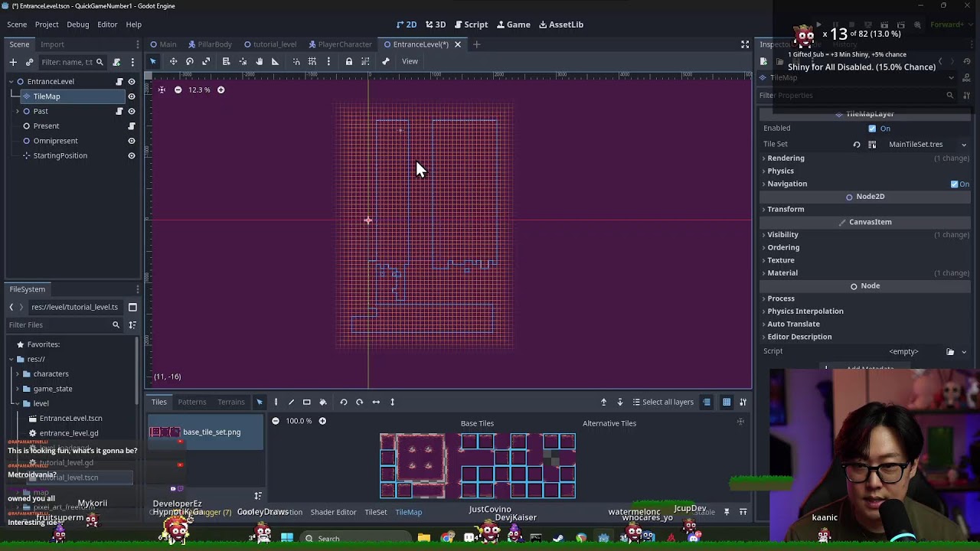The image size is (980, 551).
Task: Expand the Past node children
Action: point(17,111)
